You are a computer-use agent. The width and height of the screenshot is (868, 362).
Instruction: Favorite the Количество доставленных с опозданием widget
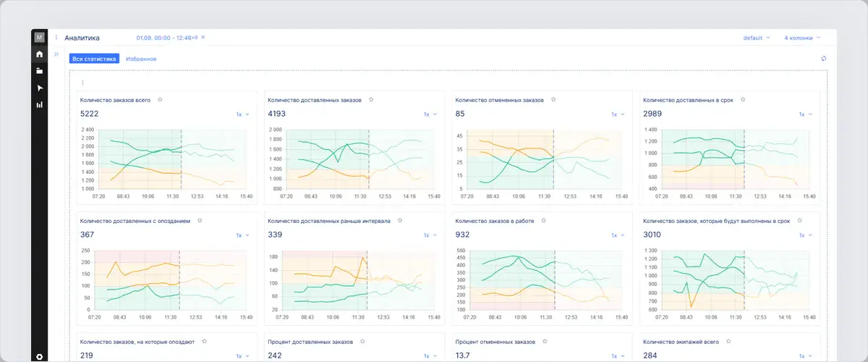[x=200, y=221]
